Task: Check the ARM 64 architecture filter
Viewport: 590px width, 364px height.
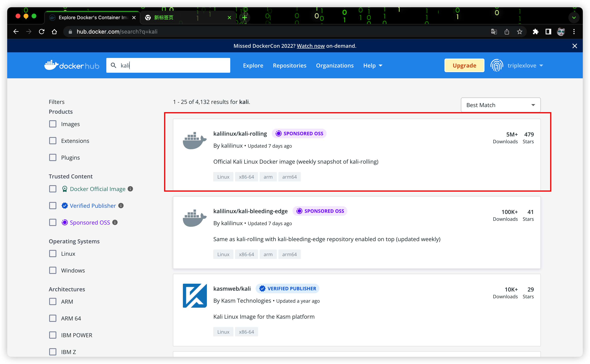Action: pos(53,318)
